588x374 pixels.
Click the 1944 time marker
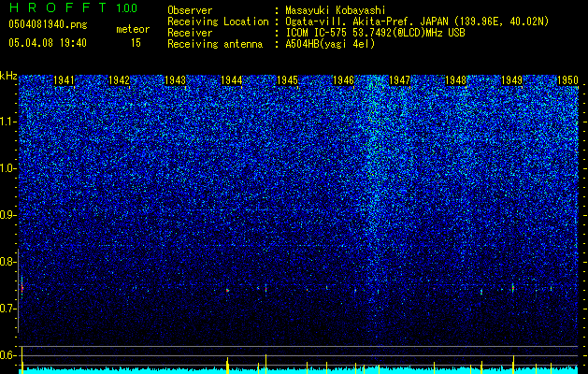tap(232, 80)
